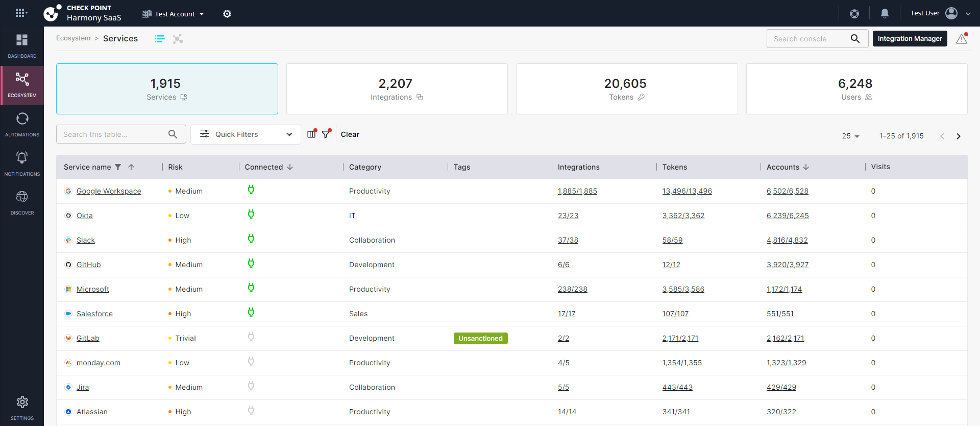Open Settings at bottom of sidebar
This screenshot has width=980, height=426.
[x=22, y=408]
